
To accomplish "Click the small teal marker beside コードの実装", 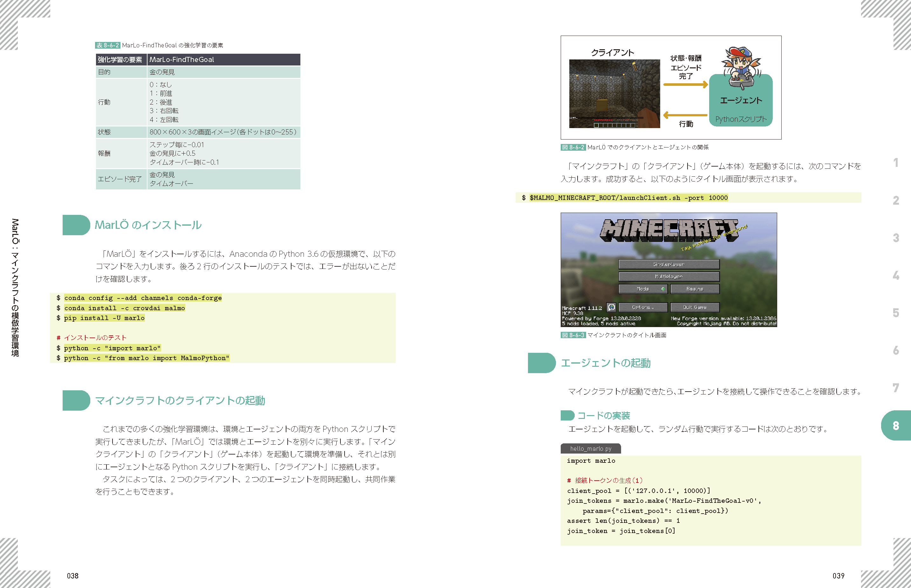I will click(567, 415).
